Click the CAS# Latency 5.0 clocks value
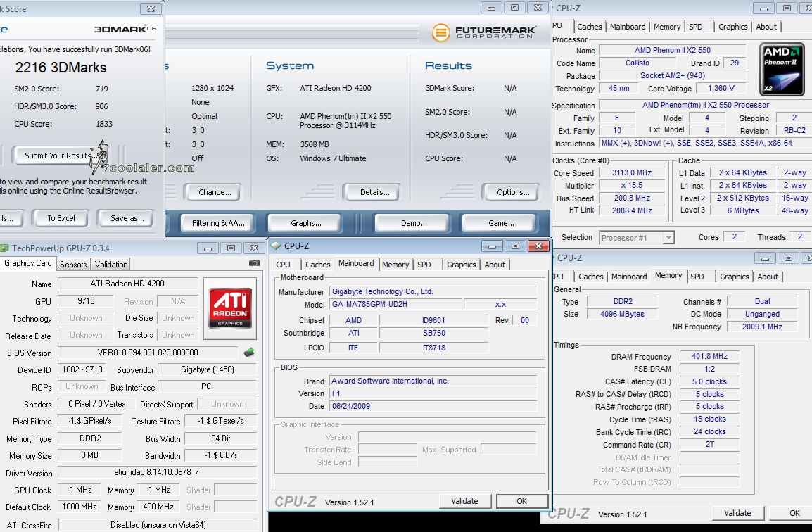Image resolution: width=812 pixels, height=532 pixels. (709, 381)
